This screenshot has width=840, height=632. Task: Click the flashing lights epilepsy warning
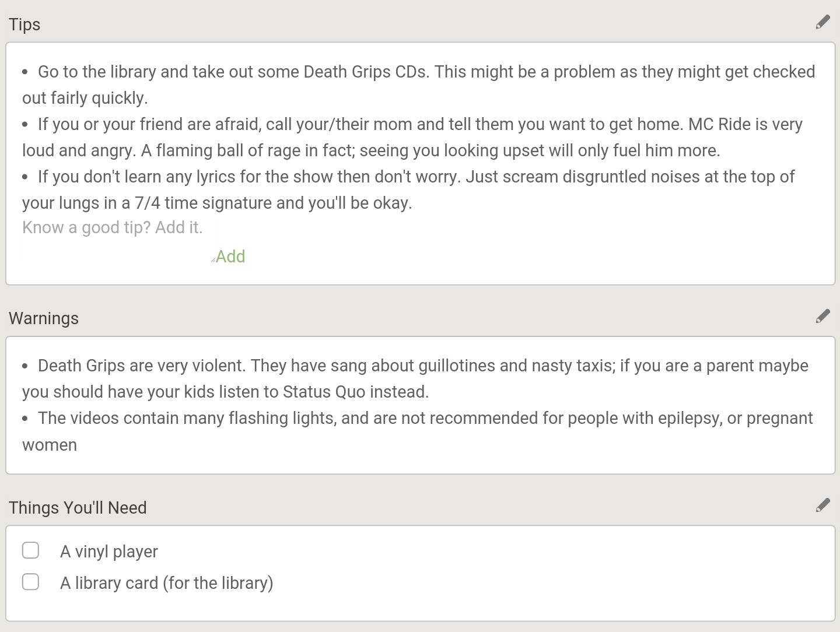coord(418,431)
